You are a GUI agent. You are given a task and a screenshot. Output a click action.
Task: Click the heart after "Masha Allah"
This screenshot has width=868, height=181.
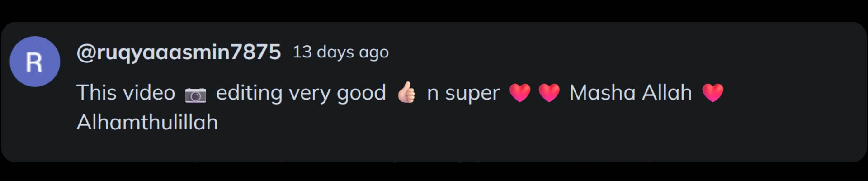(713, 93)
